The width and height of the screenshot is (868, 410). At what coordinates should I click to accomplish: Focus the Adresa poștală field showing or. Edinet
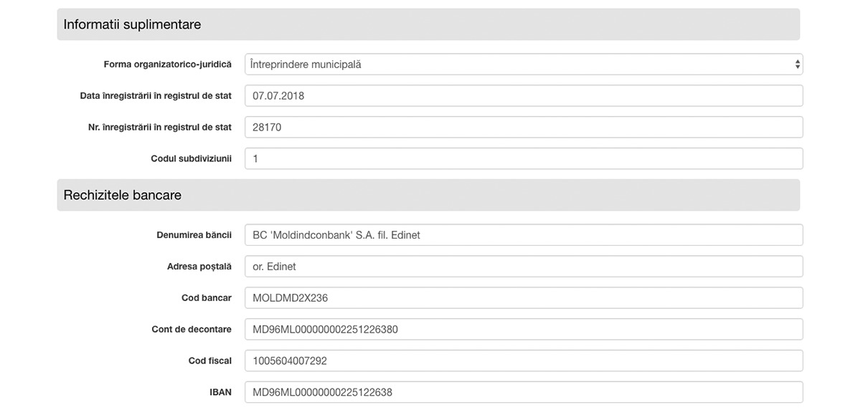[524, 267]
